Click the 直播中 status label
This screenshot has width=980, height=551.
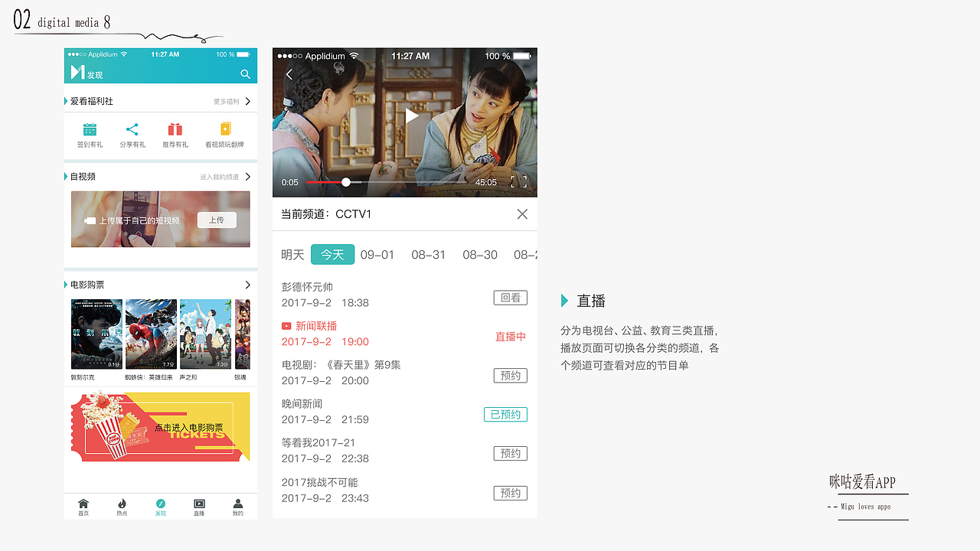[x=511, y=337]
